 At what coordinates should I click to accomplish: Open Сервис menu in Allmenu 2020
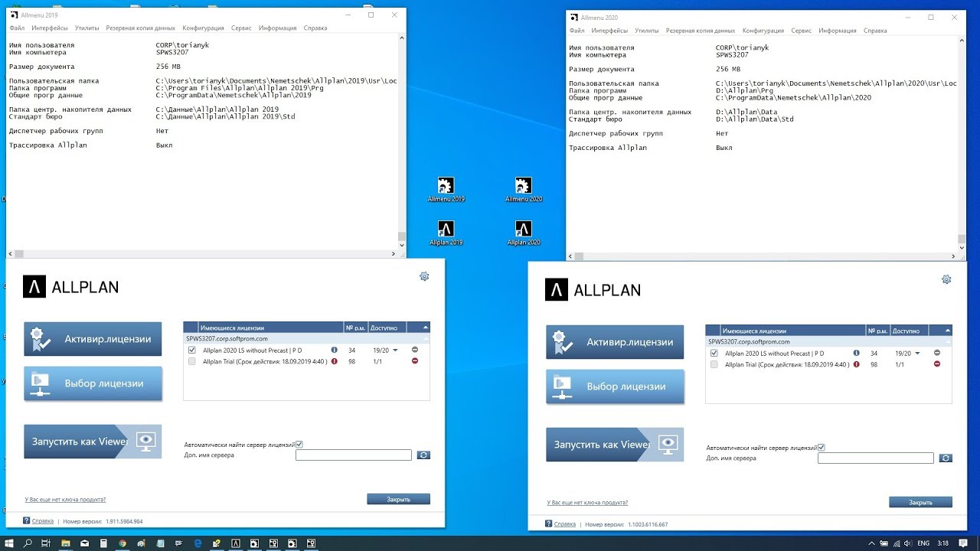point(802,31)
